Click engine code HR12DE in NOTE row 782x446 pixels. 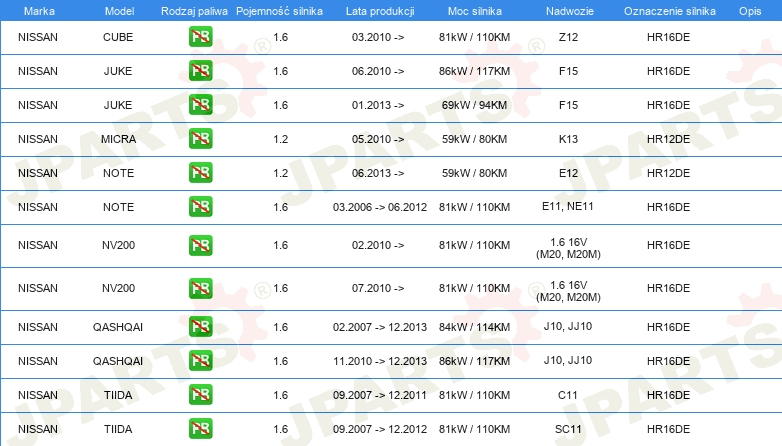668,173
